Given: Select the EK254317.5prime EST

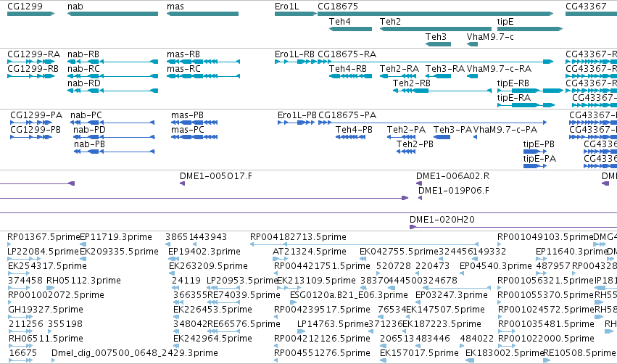Looking at the screenshot, I should tap(19, 273).
